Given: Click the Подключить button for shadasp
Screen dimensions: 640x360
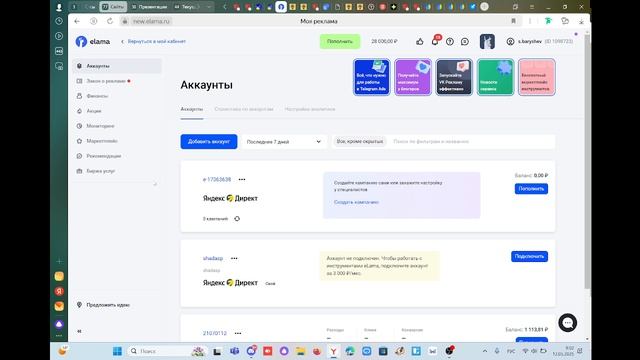Looking at the screenshot, I should pyautogui.click(x=529, y=256).
